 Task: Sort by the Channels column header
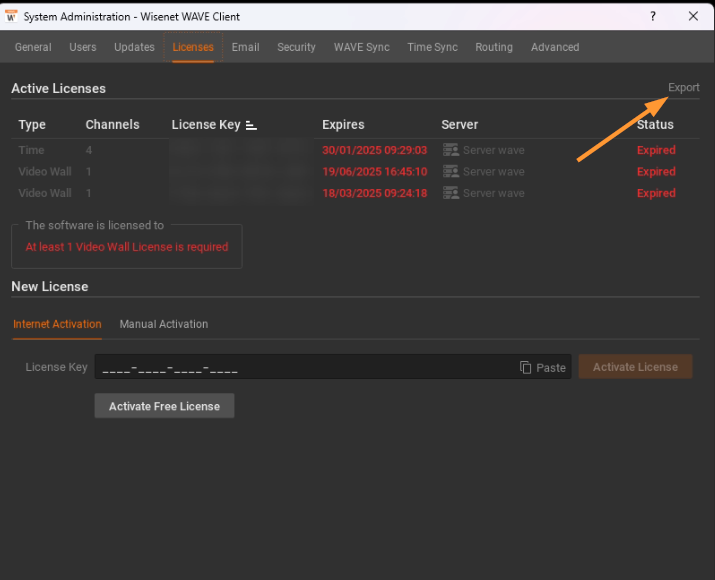[112, 124]
